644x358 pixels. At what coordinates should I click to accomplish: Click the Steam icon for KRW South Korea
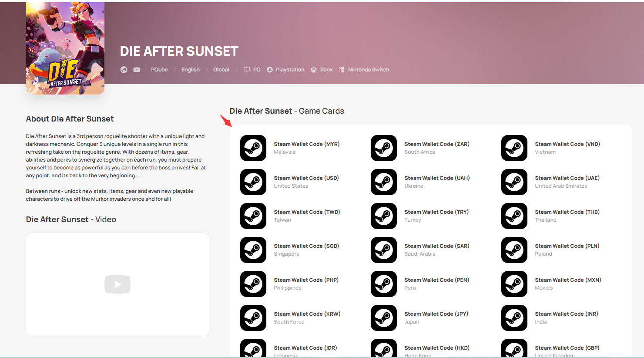[253, 318]
